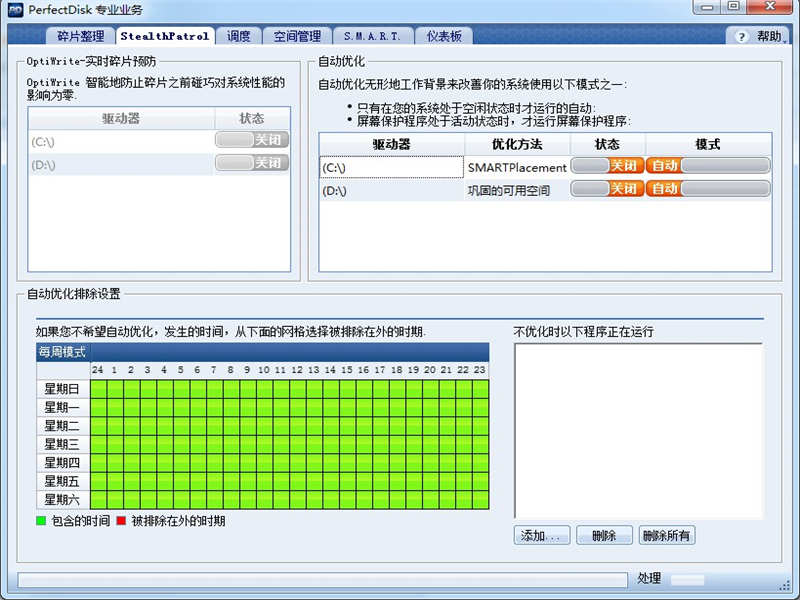Screen dimensions: 800x600
Task: Close the PerfectDisk window
Action: coord(770,7)
